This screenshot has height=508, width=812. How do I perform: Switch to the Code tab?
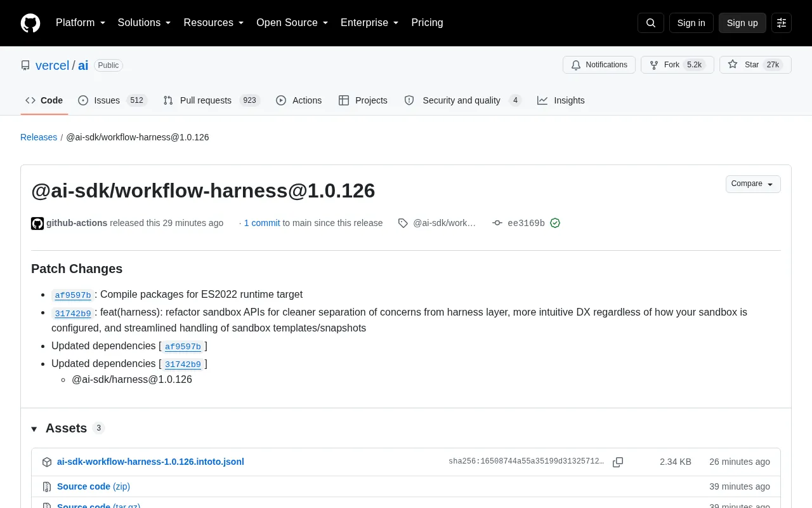coord(44,100)
